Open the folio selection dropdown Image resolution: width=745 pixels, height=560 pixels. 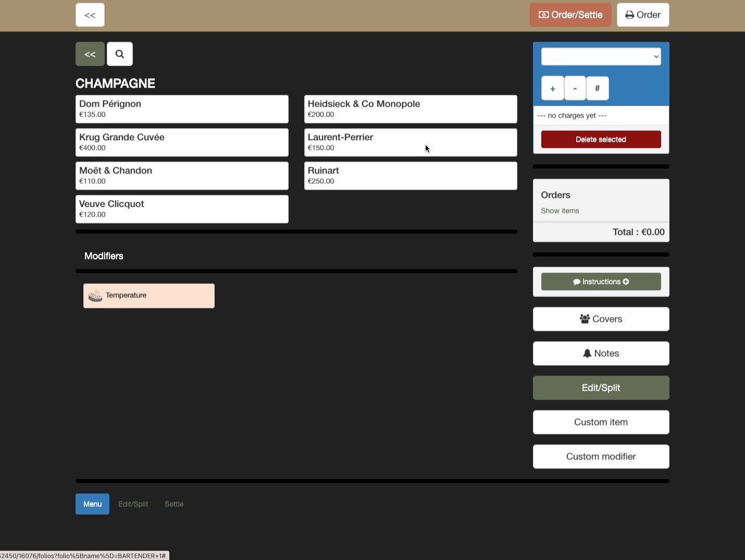pyautogui.click(x=601, y=57)
